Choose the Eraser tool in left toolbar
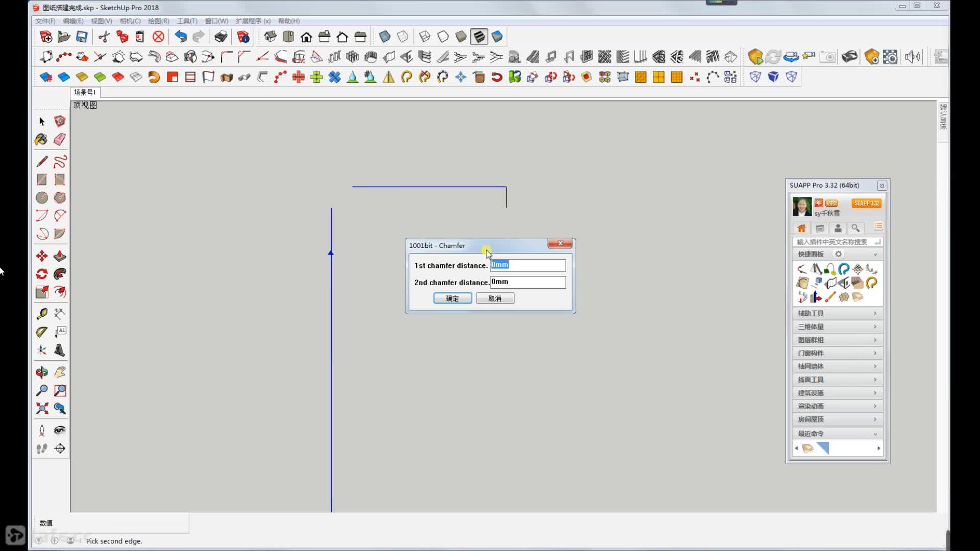 60,139
